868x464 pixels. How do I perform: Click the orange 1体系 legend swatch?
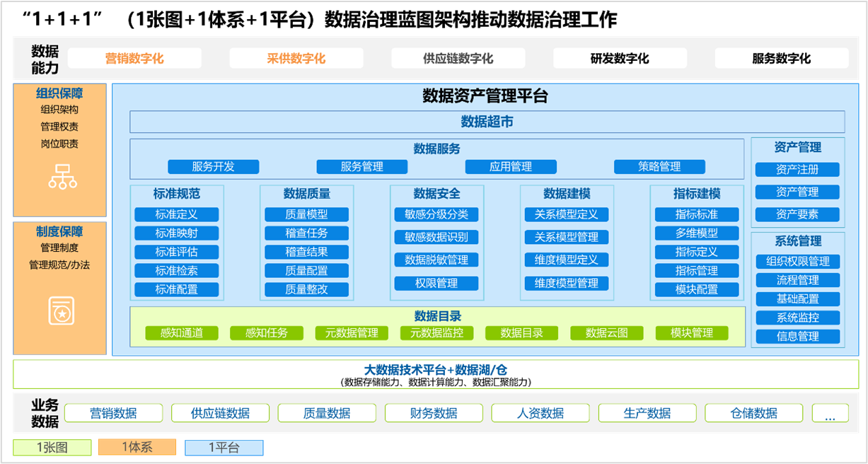click(x=137, y=447)
